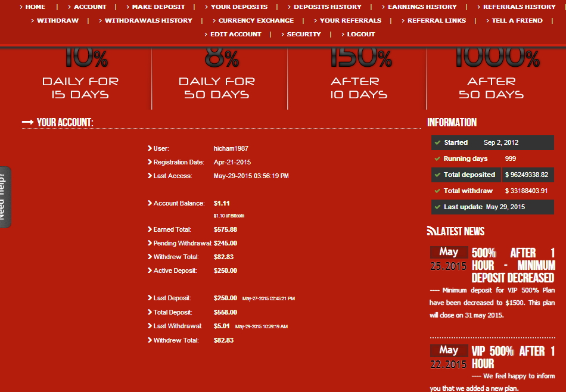The image size is (566, 392).
Task: Open the Edit Account link
Action: tap(235, 35)
